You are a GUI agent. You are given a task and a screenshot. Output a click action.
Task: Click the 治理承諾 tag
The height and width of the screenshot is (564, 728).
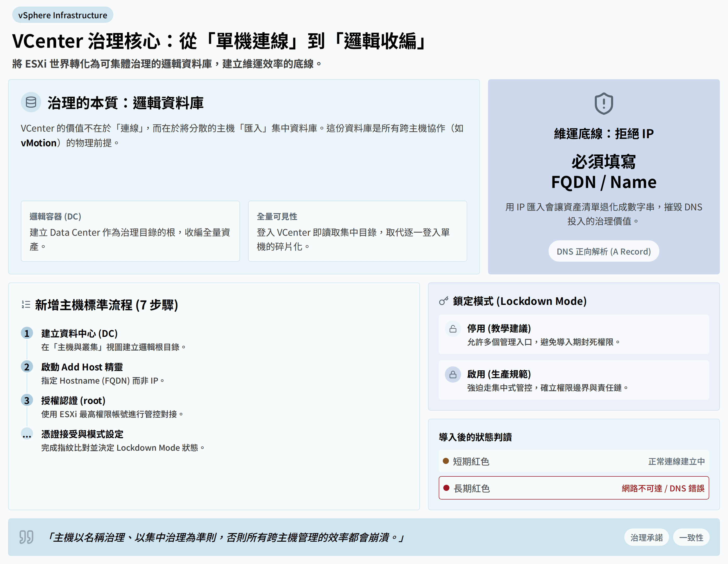(646, 537)
